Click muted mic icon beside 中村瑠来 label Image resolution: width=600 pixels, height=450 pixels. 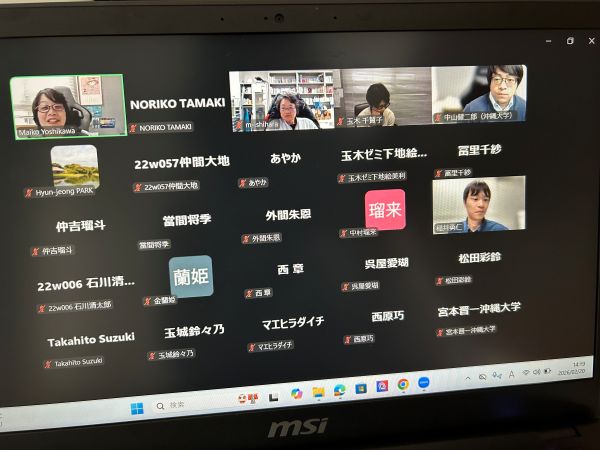point(344,233)
